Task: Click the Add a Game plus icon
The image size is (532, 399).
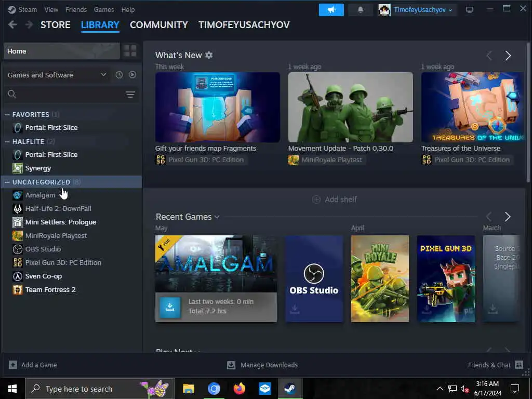Action: (13, 365)
